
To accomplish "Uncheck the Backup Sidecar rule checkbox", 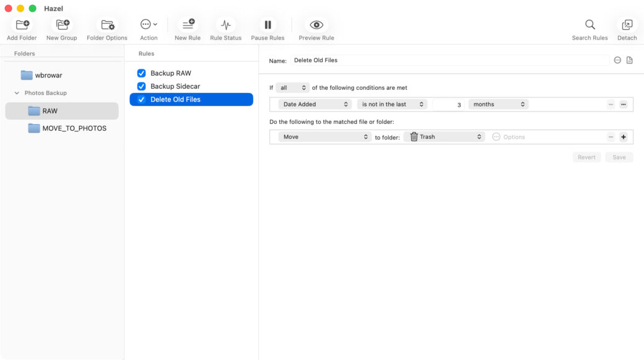I will [141, 86].
